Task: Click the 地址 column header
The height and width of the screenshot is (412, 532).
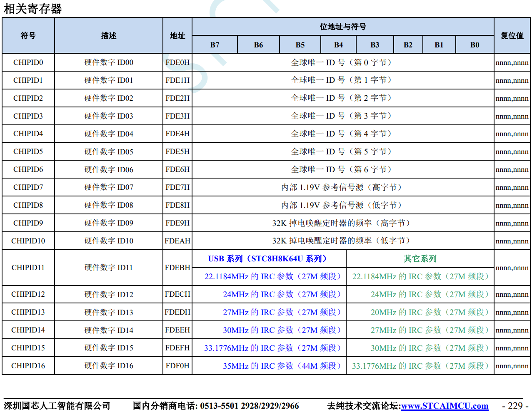Action: coord(177,35)
